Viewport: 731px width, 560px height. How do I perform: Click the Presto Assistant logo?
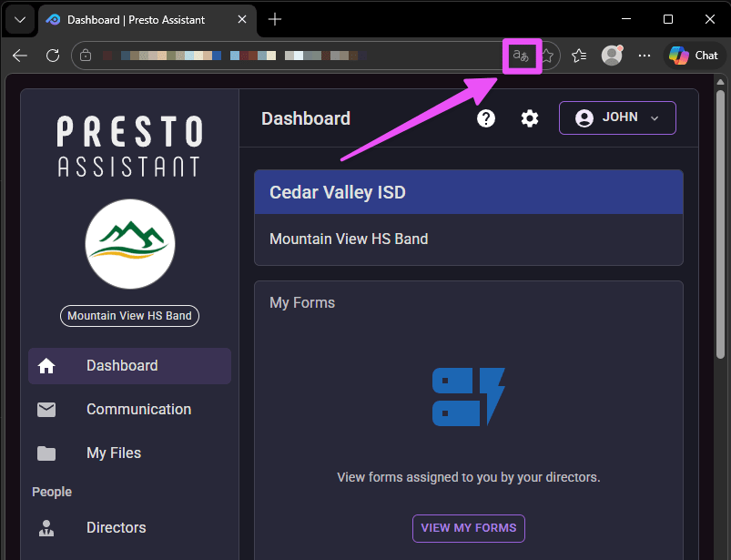(129, 146)
